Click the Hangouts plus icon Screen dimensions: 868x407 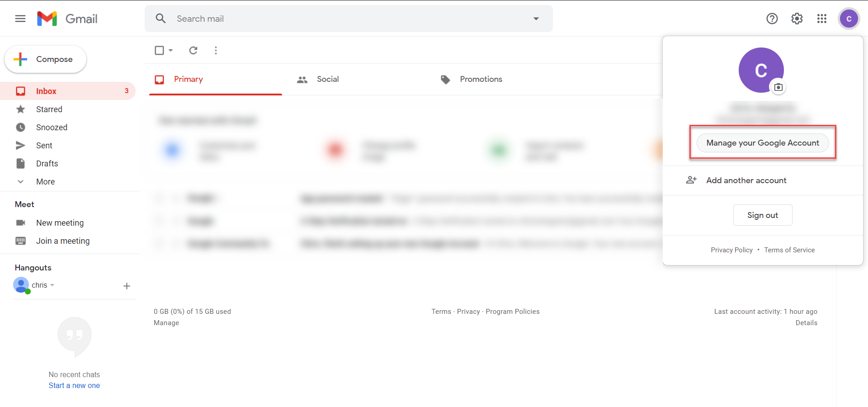click(127, 286)
